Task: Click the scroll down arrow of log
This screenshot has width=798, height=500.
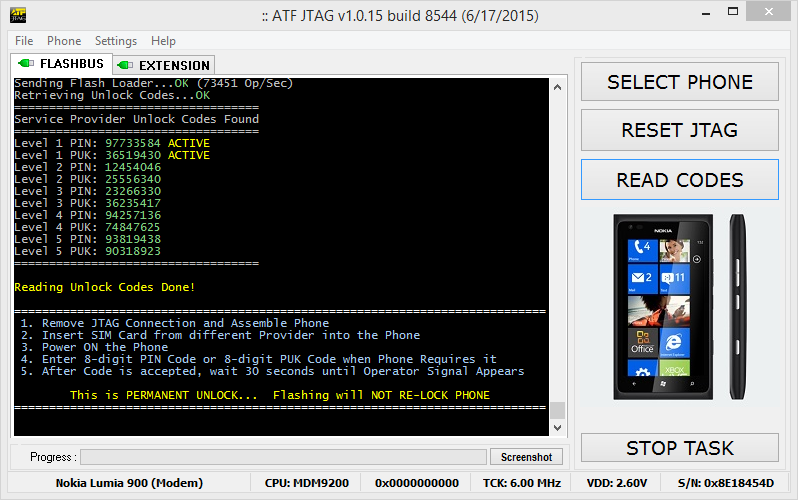Action: coord(558,428)
